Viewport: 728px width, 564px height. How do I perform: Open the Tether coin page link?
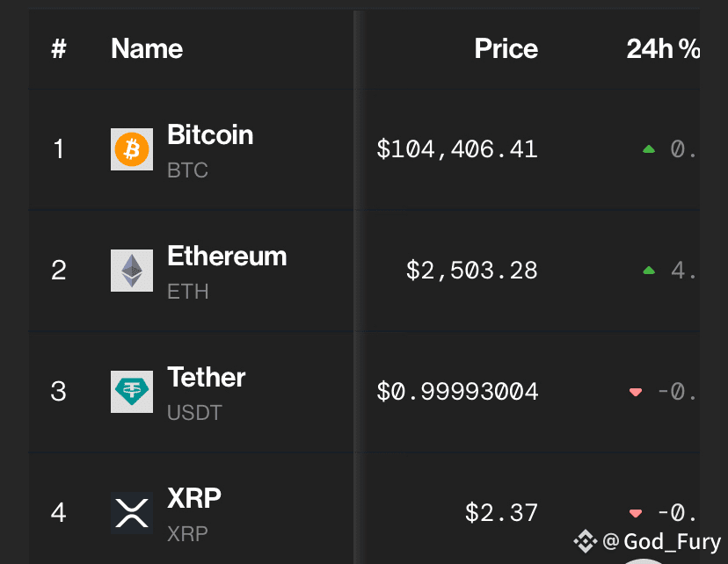pyautogui.click(x=206, y=378)
